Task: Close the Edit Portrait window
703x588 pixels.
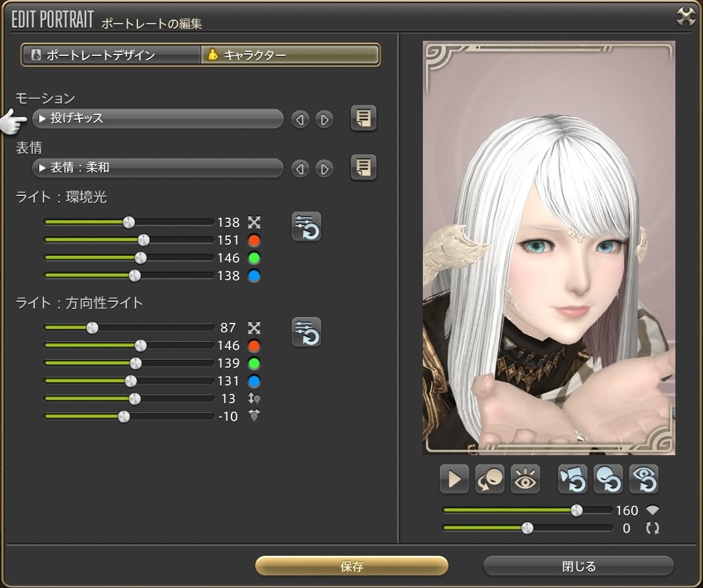Action: point(686,17)
